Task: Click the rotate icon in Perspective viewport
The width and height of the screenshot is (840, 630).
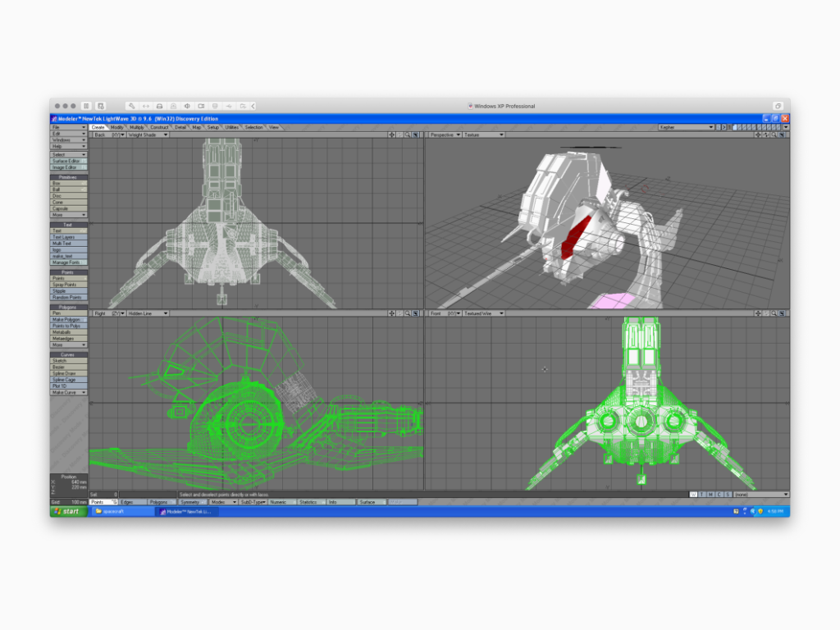Action: [765, 135]
